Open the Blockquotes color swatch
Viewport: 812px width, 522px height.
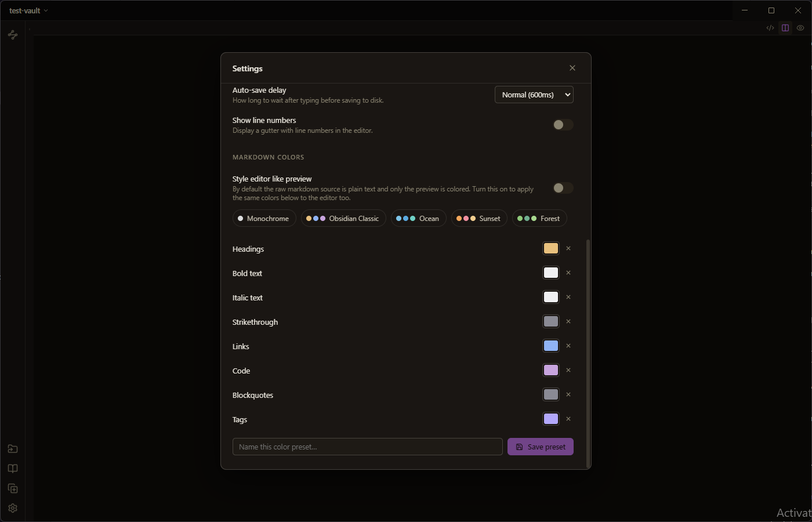[551, 394]
